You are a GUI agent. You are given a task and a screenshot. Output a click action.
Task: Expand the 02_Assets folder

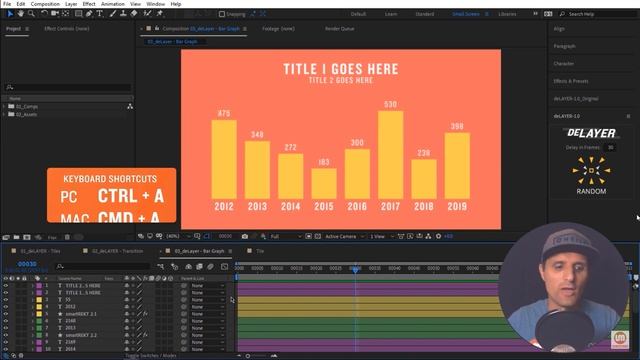[4, 115]
